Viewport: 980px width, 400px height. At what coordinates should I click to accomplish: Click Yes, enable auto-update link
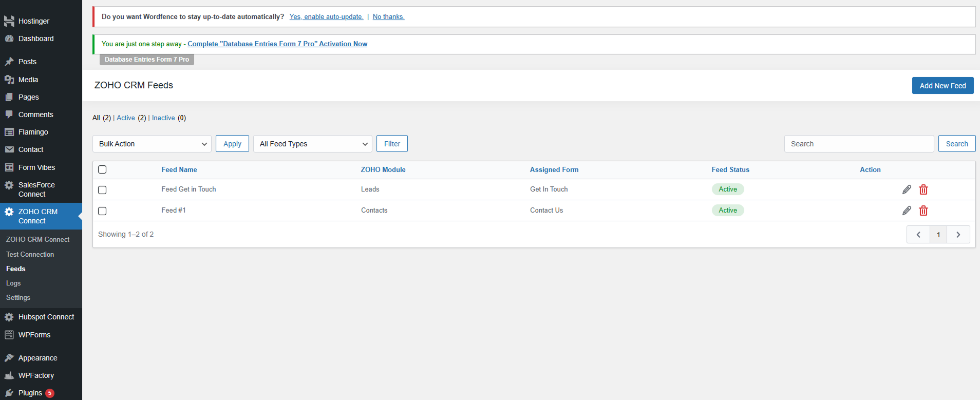coord(326,17)
